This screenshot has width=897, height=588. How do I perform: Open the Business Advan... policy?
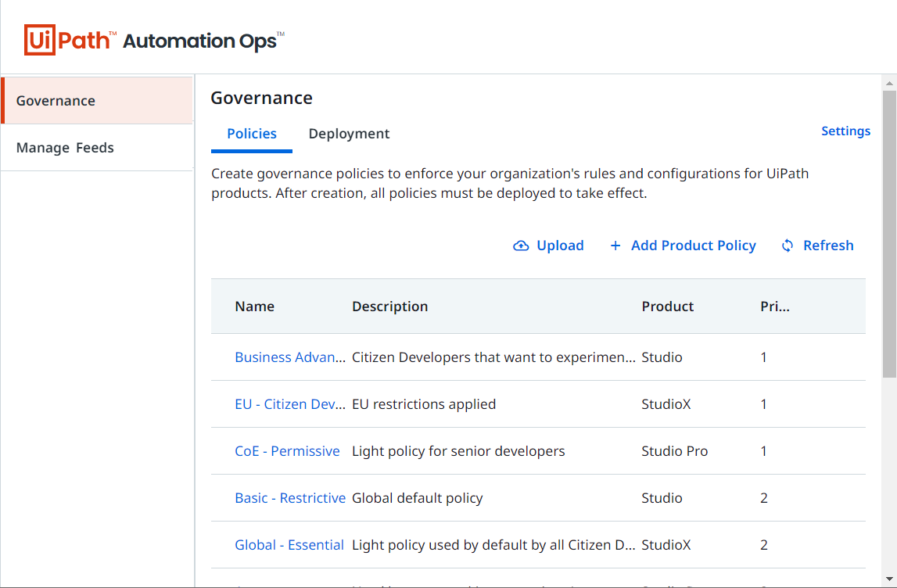coord(290,357)
